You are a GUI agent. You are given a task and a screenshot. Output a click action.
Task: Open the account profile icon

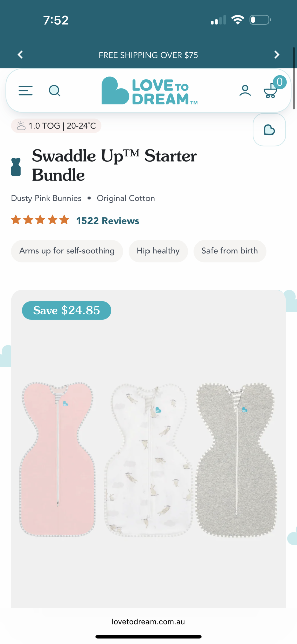pos(245,91)
